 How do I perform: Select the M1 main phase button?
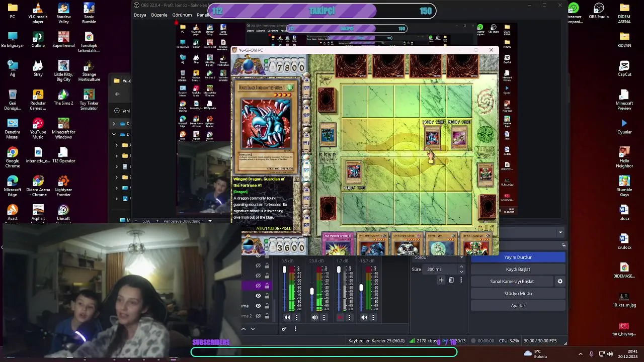[x=306, y=143]
